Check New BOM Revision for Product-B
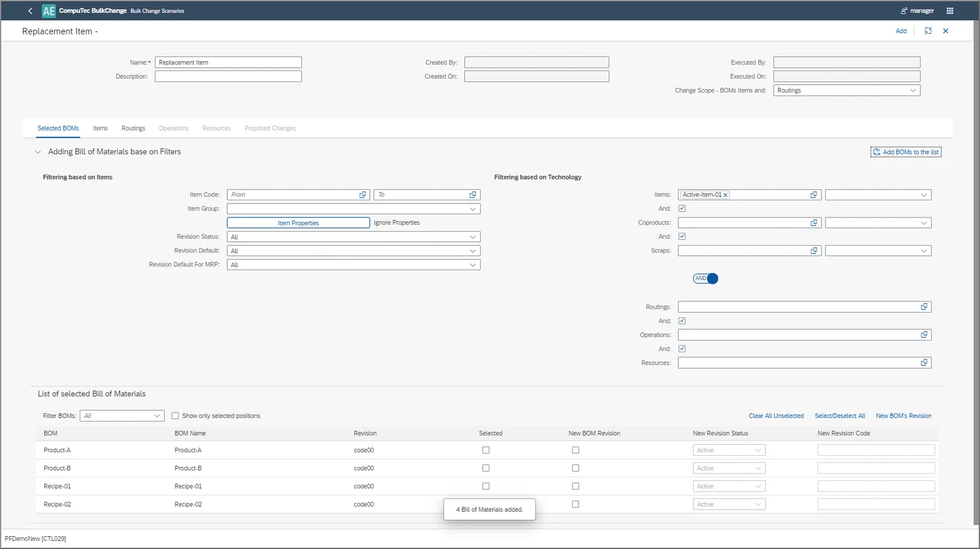 tap(575, 468)
